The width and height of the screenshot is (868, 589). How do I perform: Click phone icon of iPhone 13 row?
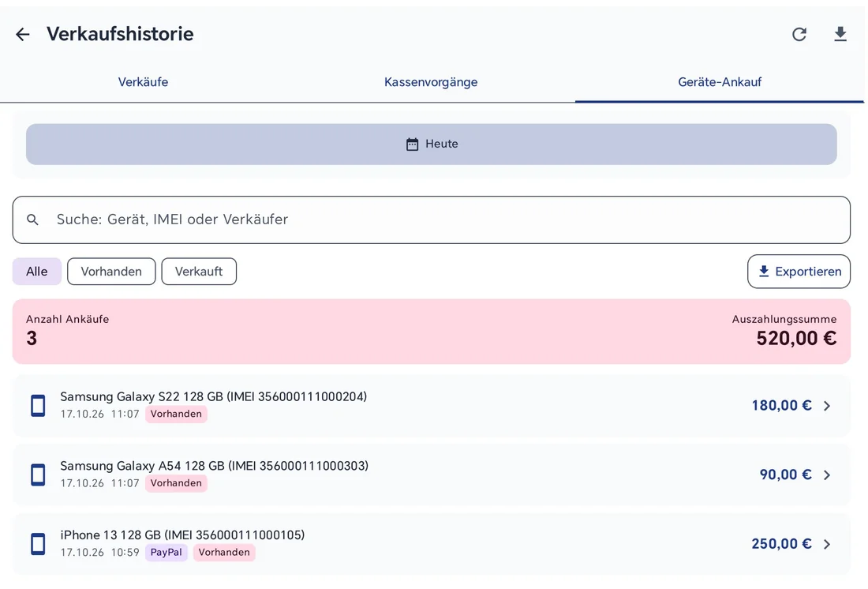pyautogui.click(x=38, y=544)
